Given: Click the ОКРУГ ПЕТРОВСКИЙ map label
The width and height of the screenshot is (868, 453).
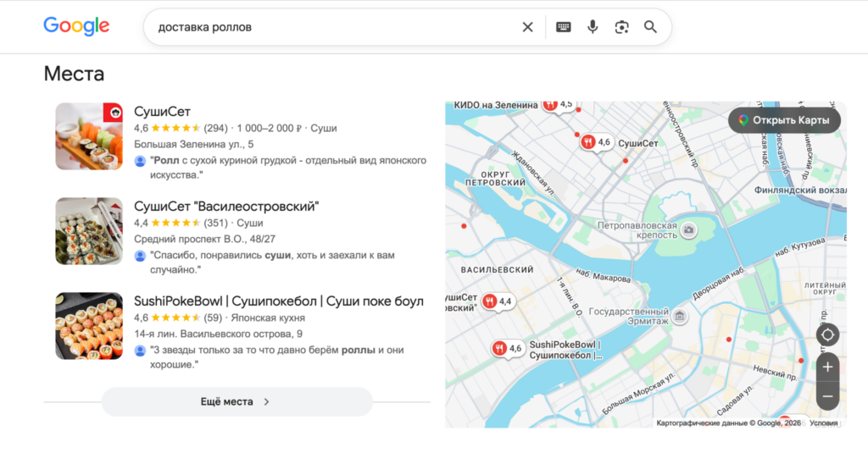Looking at the screenshot, I should pyautogui.click(x=495, y=179).
